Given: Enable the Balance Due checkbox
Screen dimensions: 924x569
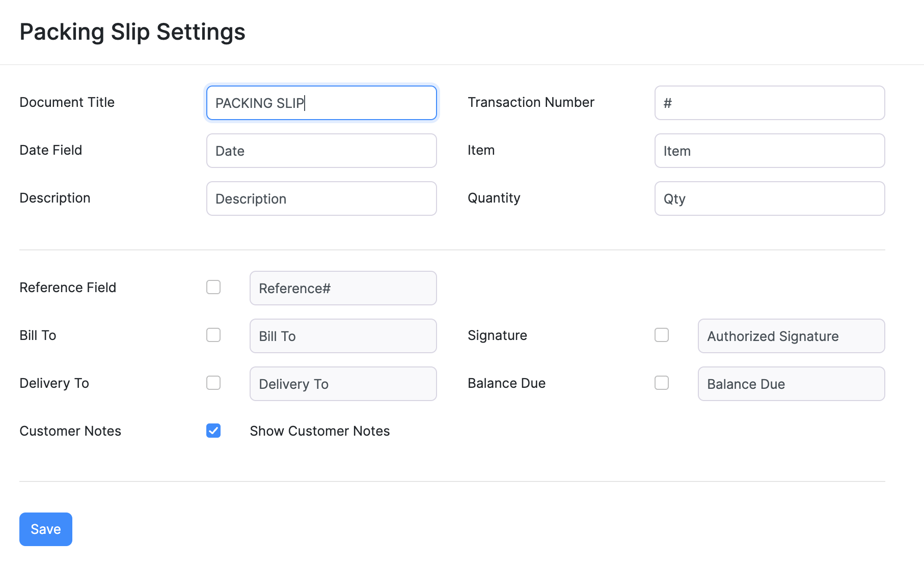Looking at the screenshot, I should (662, 383).
